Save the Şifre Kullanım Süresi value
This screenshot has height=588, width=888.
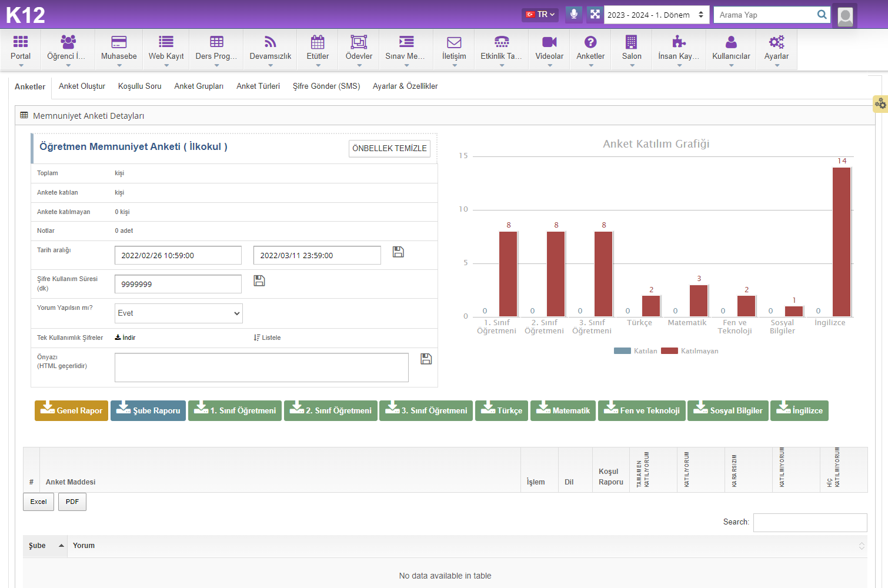pos(259,280)
